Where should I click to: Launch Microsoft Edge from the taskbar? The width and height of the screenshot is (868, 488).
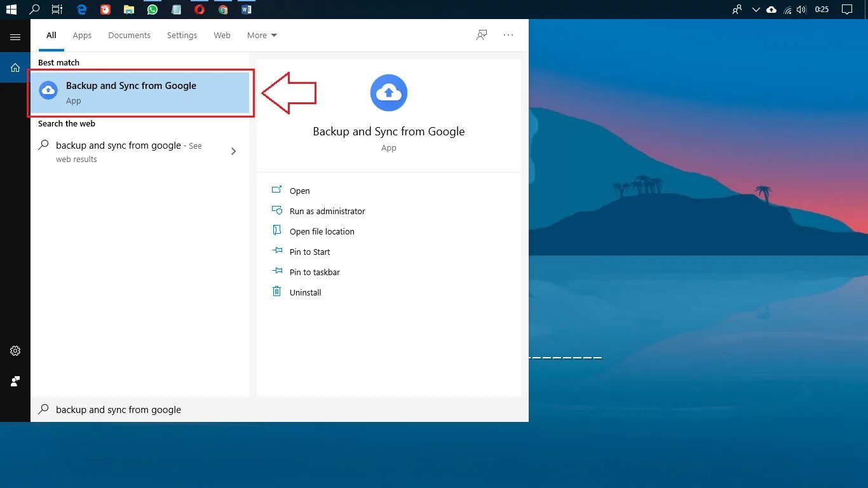click(x=81, y=10)
